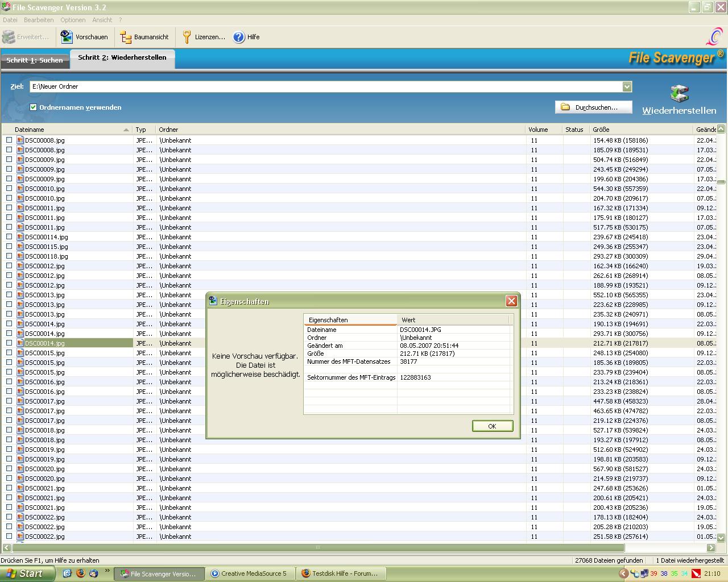Viewport: 728px width, 582px height.
Task: Click horizontal scrollbar right arrow
Action: (711, 548)
